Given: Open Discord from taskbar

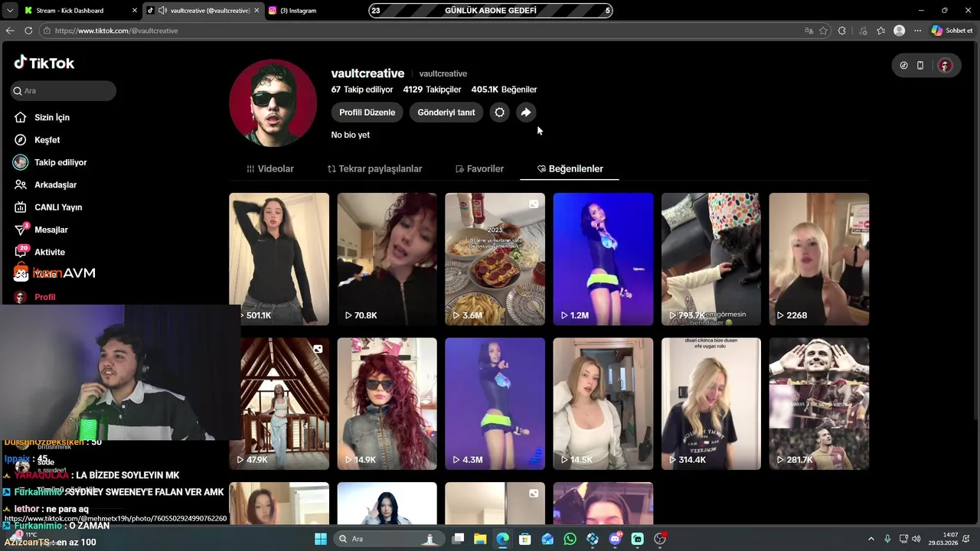Looking at the screenshot, I should (x=615, y=539).
